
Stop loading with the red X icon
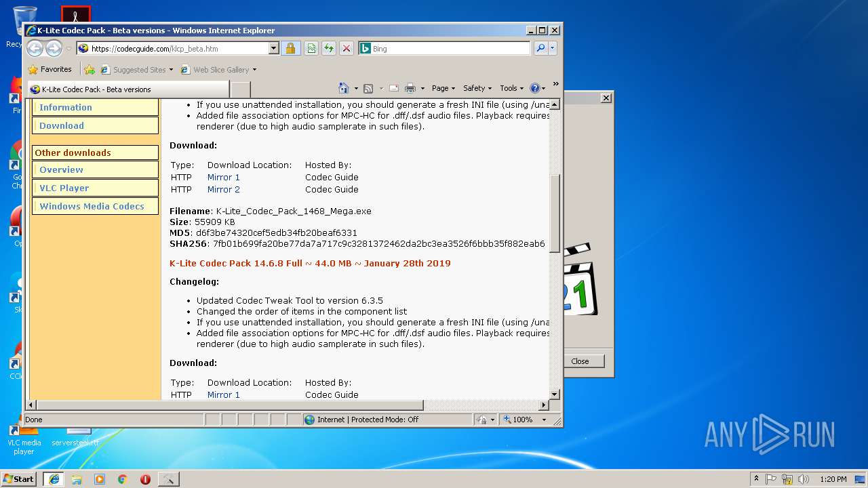click(346, 48)
